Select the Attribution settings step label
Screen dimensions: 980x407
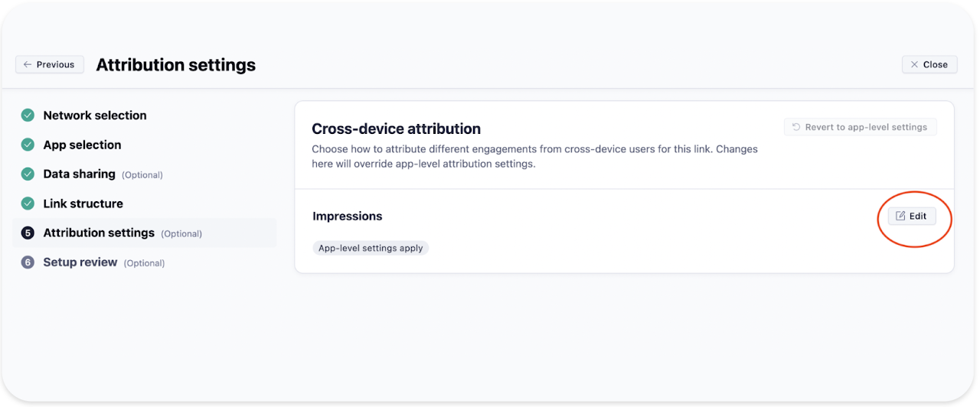point(99,233)
